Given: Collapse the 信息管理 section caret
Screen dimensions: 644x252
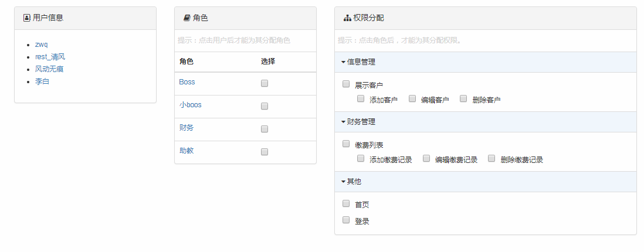Looking at the screenshot, I should pyautogui.click(x=343, y=62).
